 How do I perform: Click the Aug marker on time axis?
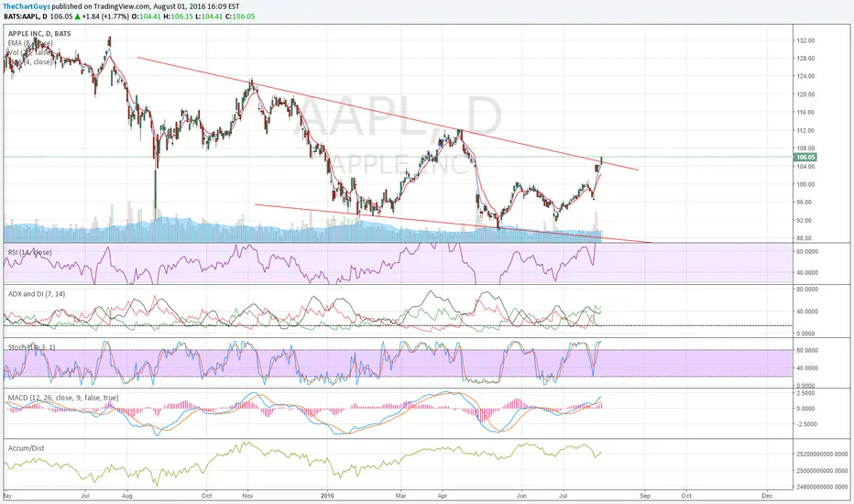(126, 497)
